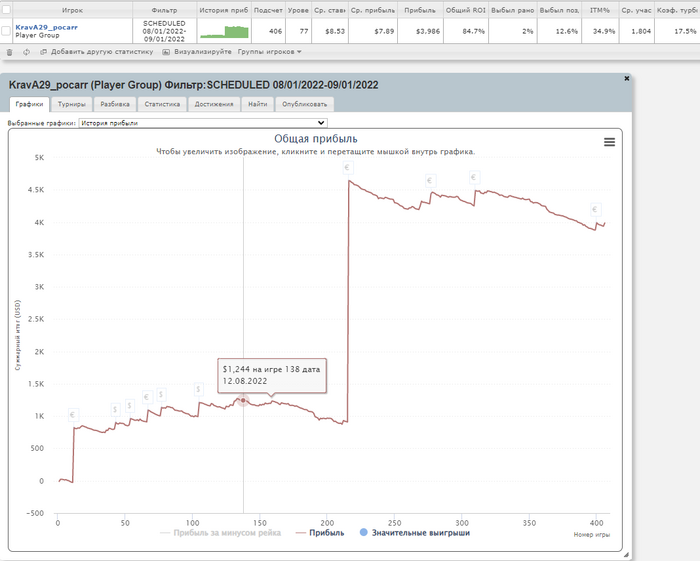The height and width of the screenshot is (561, 700).
Task: Open KravA29_pocarr player link
Action: coord(46,27)
